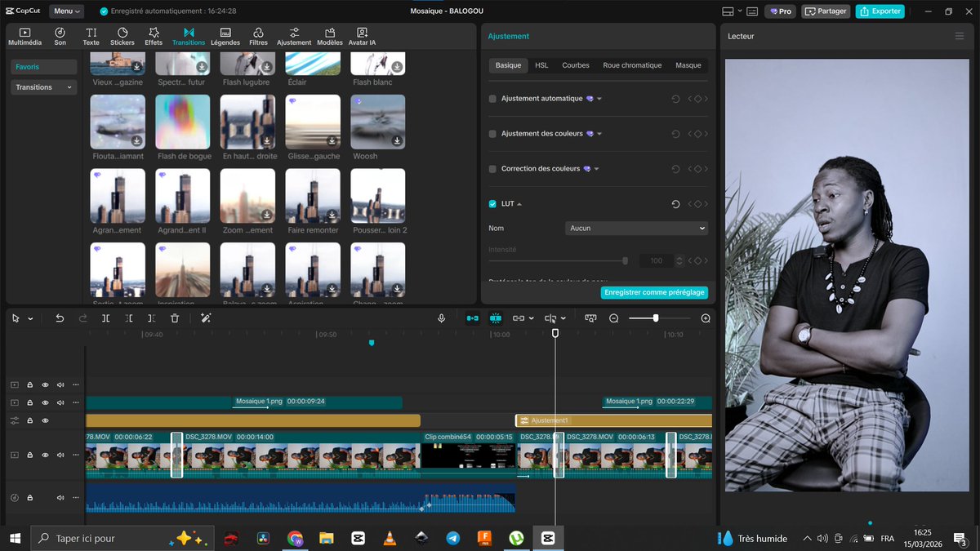
Task: Click the zoom in magnifier on timeline
Action: [x=706, y=318]
